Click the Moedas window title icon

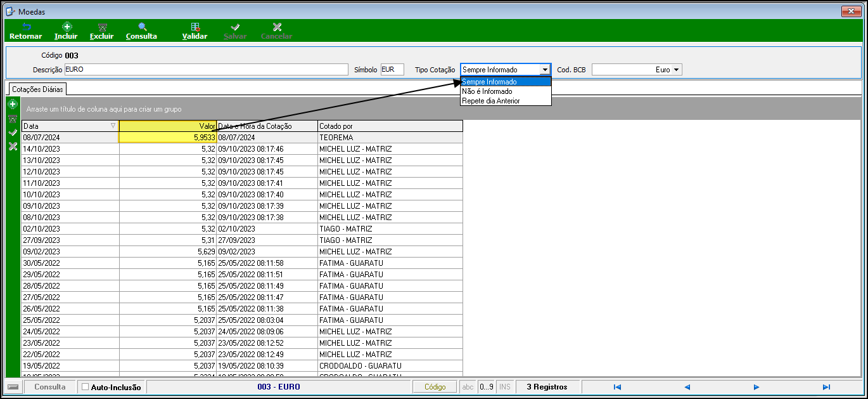coord(10,11)
